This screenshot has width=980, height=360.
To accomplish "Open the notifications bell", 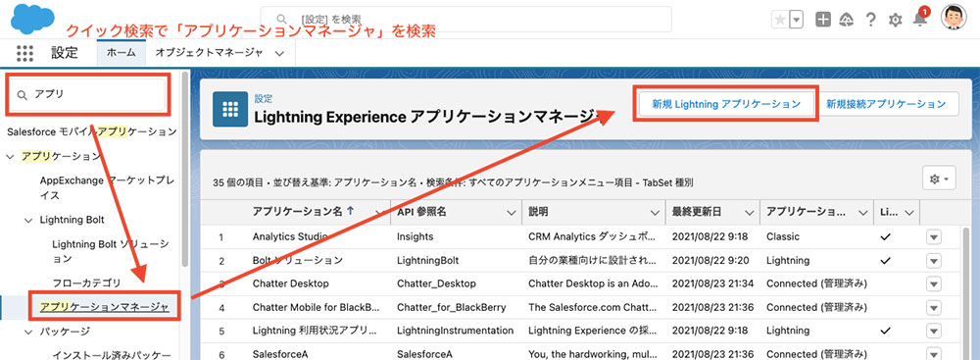I will pyautogui.click(x=920, y=19).
